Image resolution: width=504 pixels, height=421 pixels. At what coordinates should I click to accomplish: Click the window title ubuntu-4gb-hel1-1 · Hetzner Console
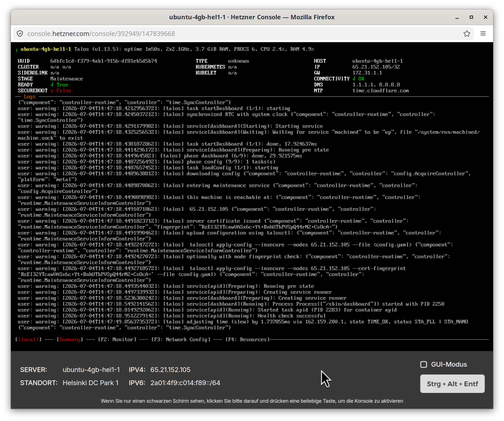click(x=252, y=17)
